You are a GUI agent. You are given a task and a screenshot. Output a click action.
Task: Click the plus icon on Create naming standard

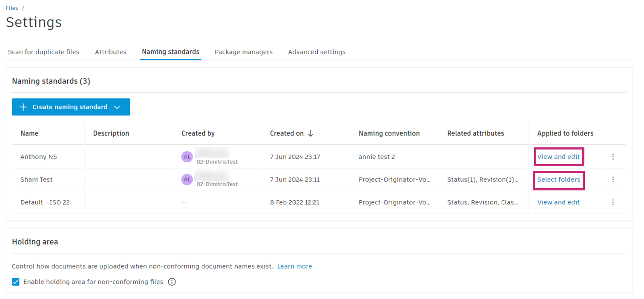pos(23,107)
